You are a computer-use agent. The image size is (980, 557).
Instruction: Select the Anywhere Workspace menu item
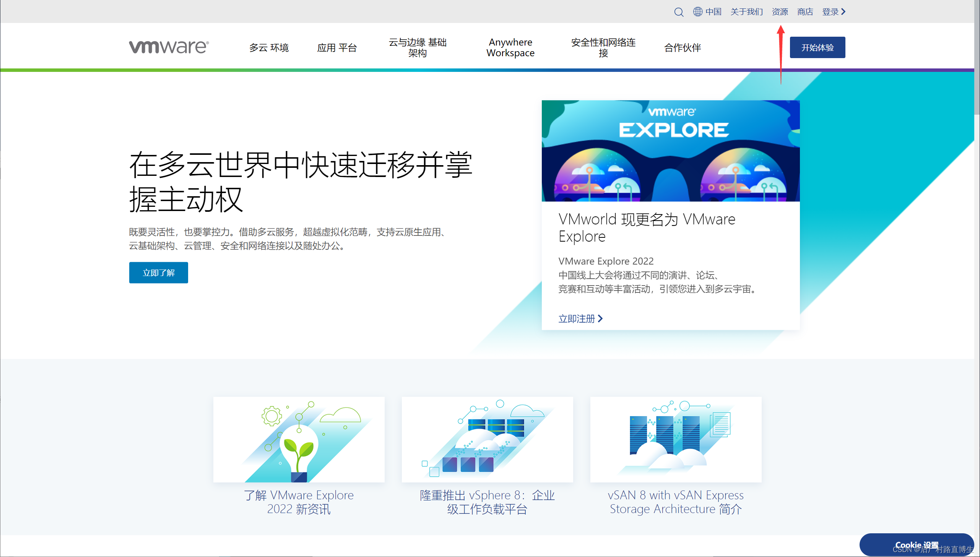click(510, 47)
